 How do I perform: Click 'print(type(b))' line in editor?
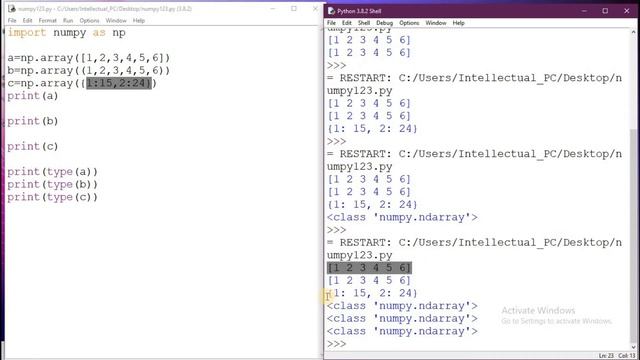53,184
